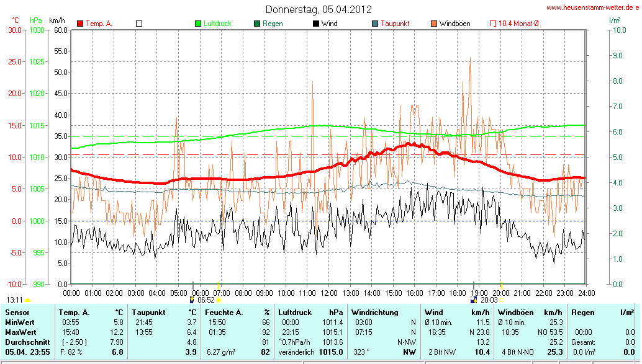The image size is (642, 364).
Task: Click the sunset icon beside 20:03
Action: pos(474,300)
